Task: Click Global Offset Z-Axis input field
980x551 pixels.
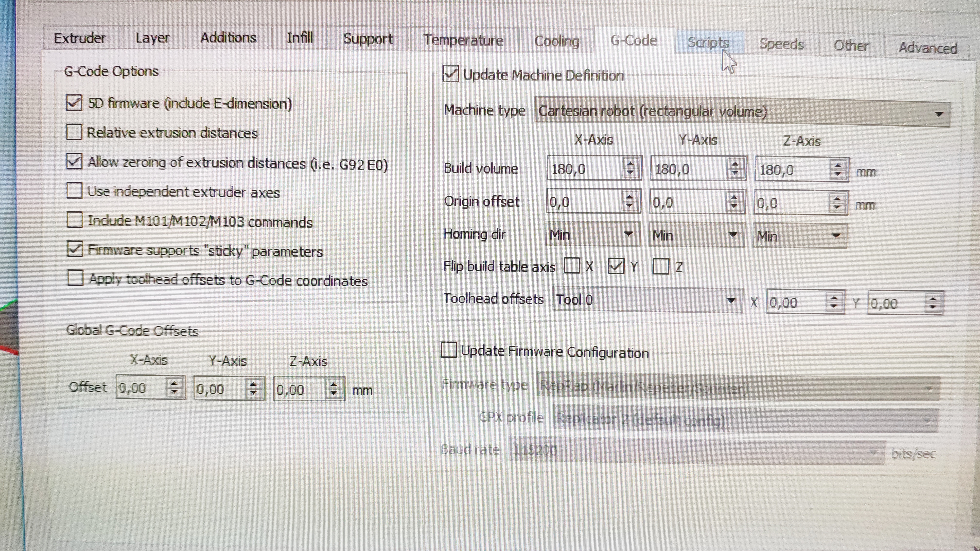Action: click(x=299, y=389)
